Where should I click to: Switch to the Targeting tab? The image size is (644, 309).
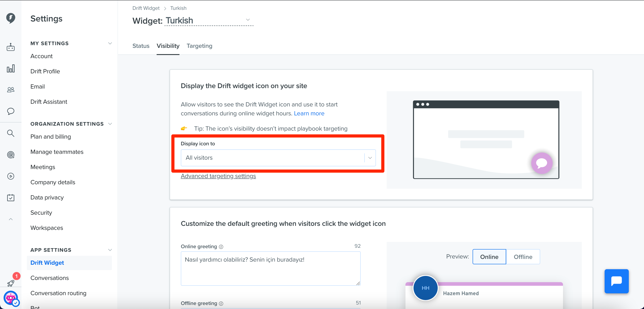tap(199, 46)
